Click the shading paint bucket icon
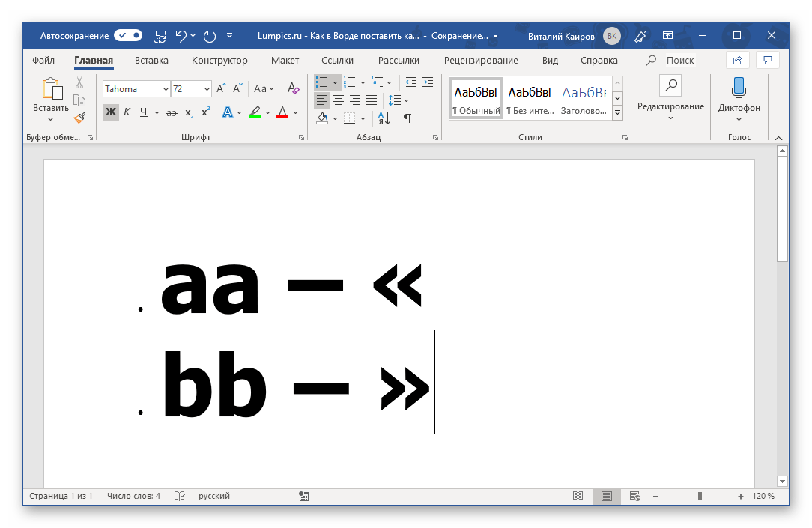This screenshot has width=812, height=528. coord(322,118)
